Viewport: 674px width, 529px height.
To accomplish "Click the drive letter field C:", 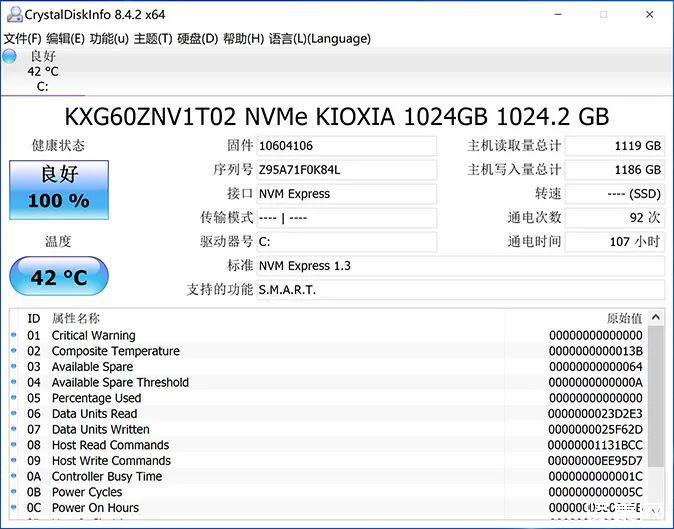I will click(x=346, y=242).
